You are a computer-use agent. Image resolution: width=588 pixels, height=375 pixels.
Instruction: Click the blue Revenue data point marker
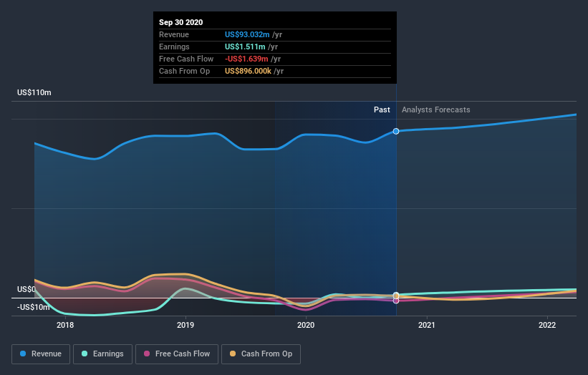point(396,131)
